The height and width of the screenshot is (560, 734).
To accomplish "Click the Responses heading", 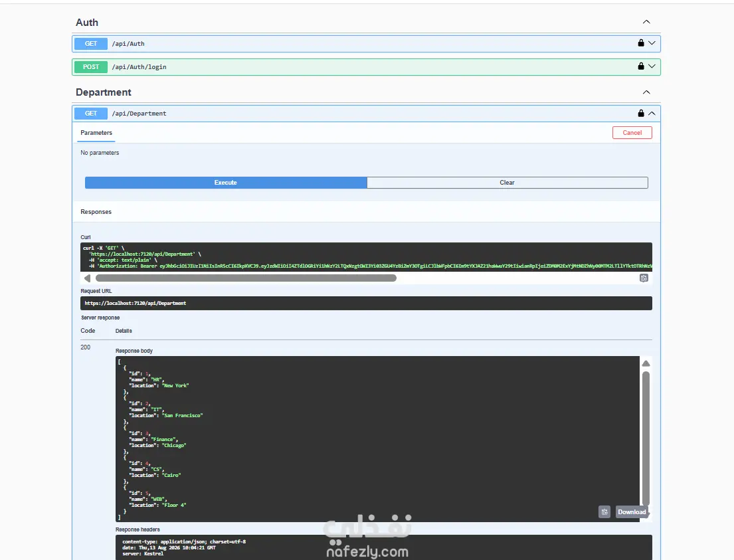I will pos(96,212).
